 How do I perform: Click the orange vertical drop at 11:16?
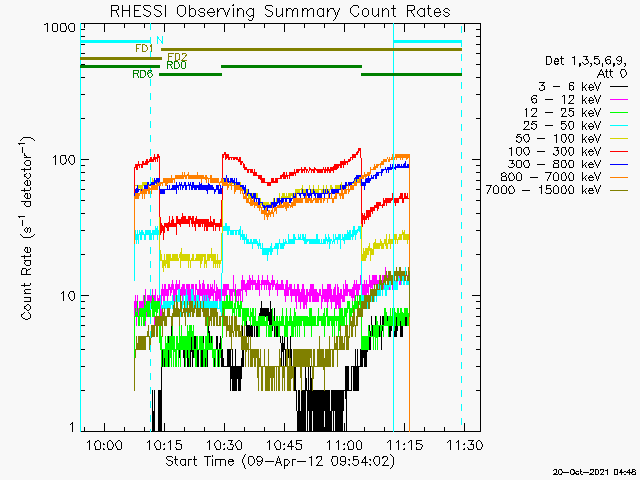coord(409,294)
